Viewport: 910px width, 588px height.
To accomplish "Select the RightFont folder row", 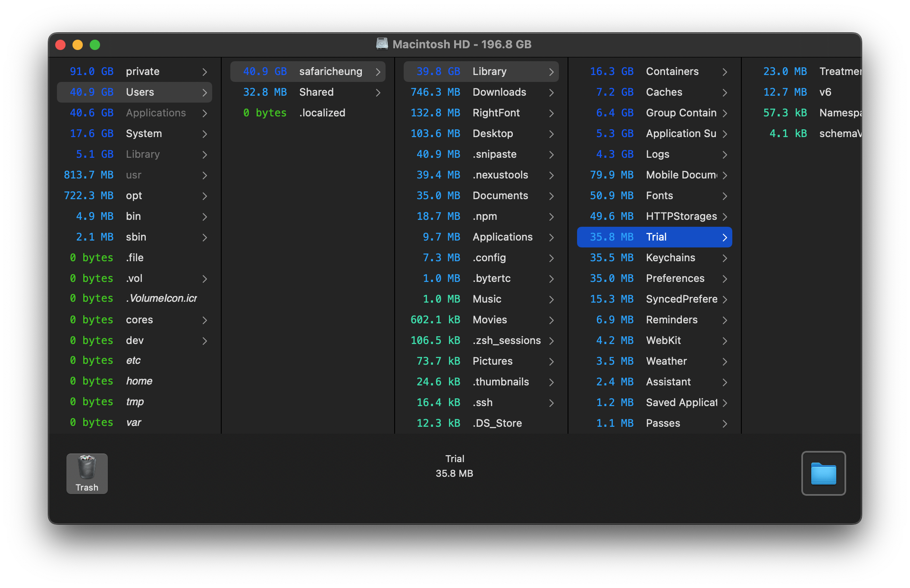I will [x=496, y=113].
